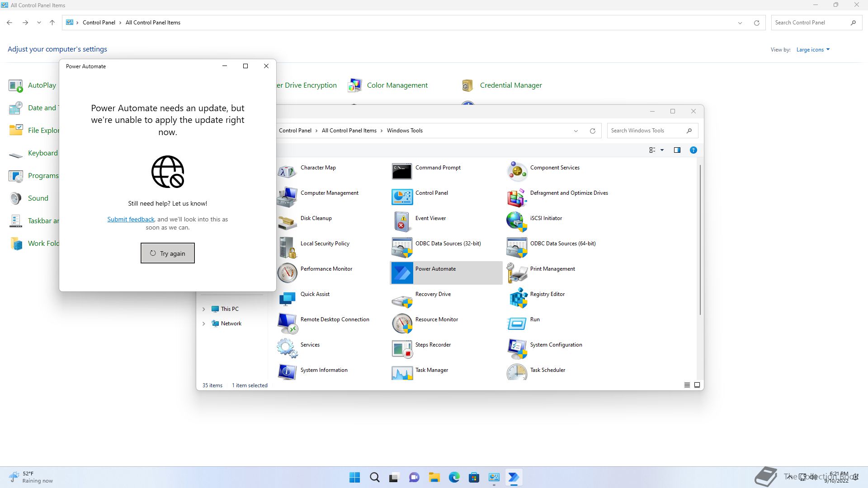The width and height of the screenshot is (868, 488).
Task: Switch to details view in status bar
Action: click(x=687, y=385)
